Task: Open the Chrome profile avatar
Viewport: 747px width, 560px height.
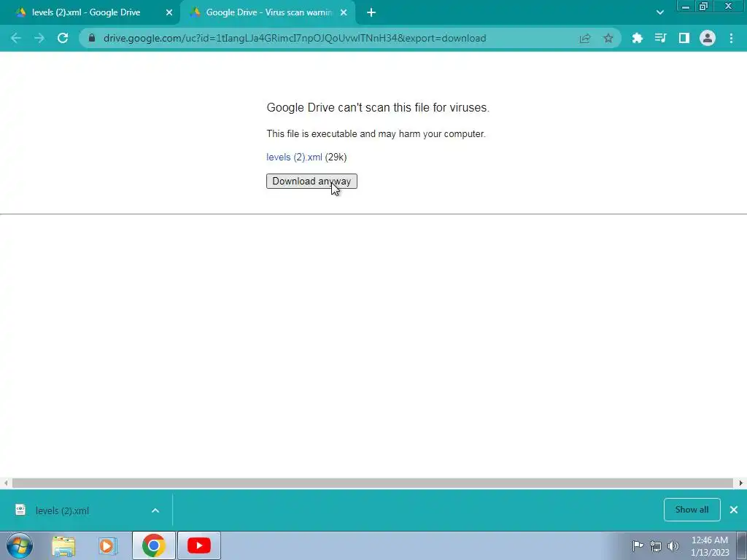Action: (x=708, y=38)
